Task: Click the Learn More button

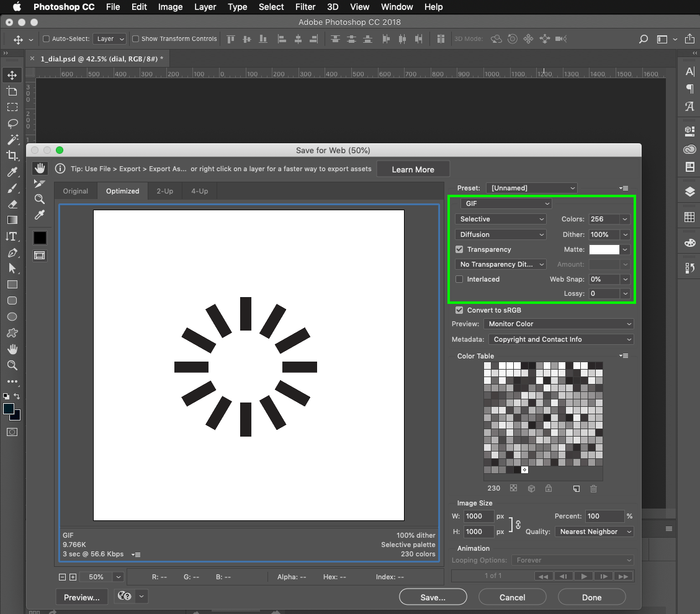Action: coord(413,169)
